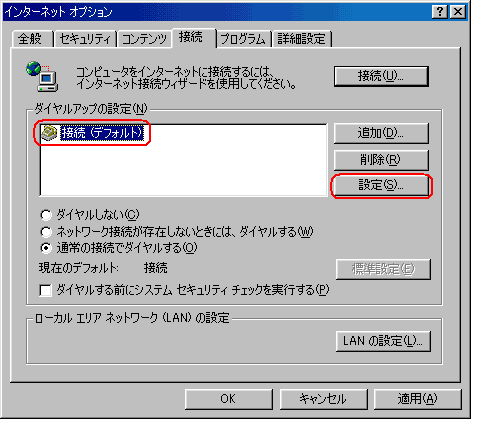The image size is (479, 426).
Task: Select ネットワーク接続が存在しないときには、ダイヤルする option
Action: [x=46, y=232]
